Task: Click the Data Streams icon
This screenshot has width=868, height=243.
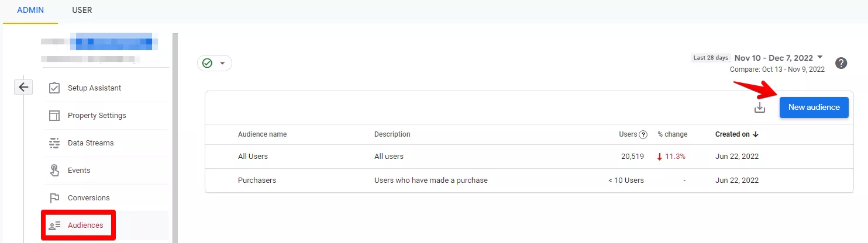Action: tap(54, 143)
